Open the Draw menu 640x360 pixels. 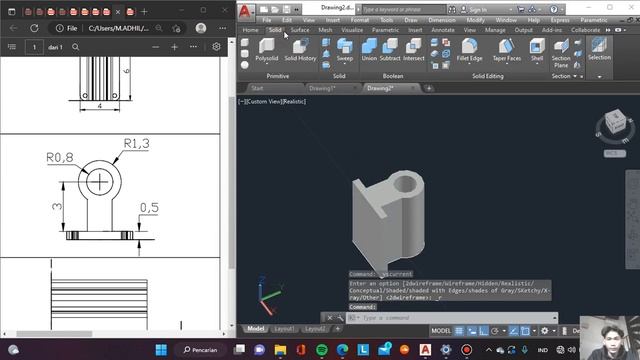point(411,20)
